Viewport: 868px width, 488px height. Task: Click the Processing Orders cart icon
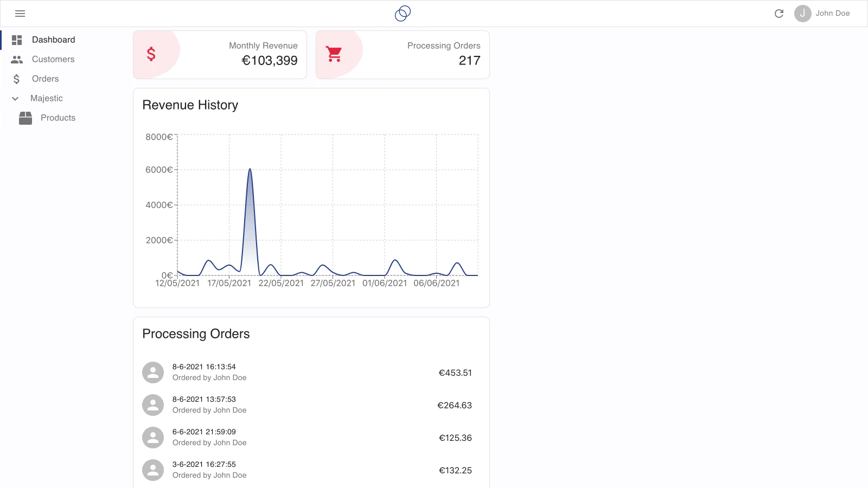[334, 54]
